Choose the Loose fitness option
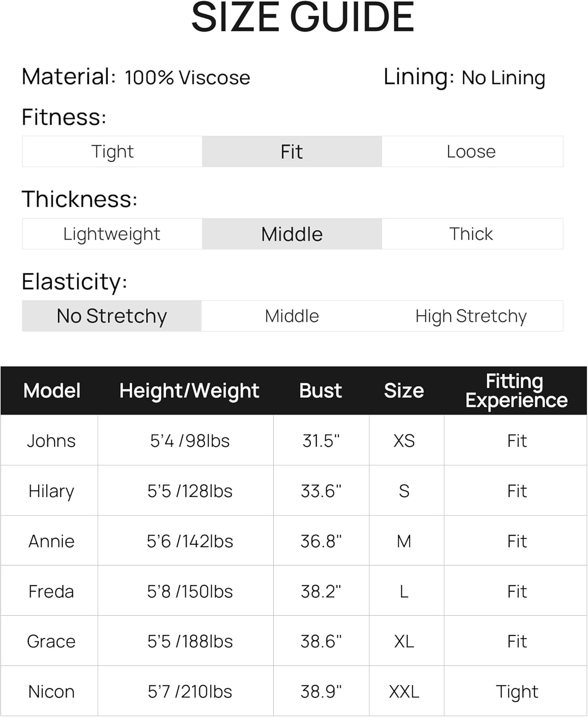This screenshot has height=717, width=588. coord(471,152)
